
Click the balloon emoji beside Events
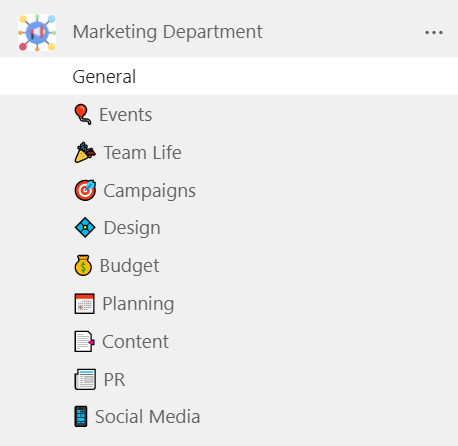coord(83,114)
